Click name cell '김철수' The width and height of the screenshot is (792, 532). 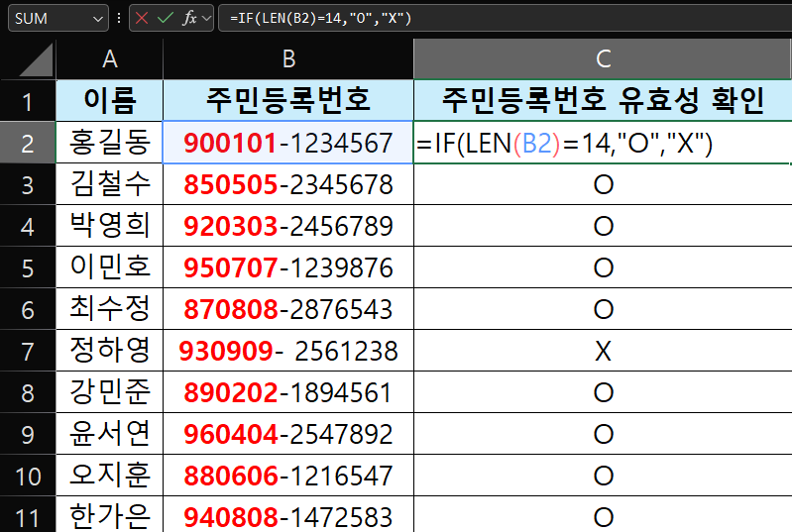pyautogui.click(x=110, y=184)
